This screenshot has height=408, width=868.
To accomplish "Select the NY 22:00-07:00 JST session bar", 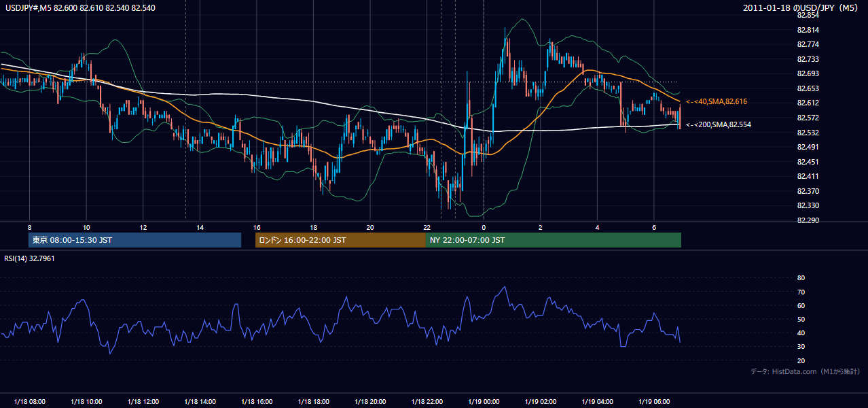I will (x=554, y=240).
